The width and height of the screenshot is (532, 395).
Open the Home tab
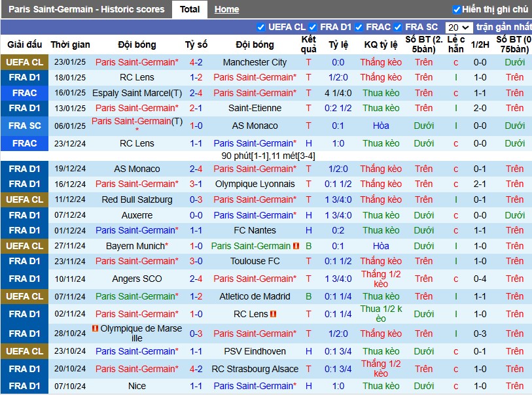pyautogui.click(x=226, y=10)
